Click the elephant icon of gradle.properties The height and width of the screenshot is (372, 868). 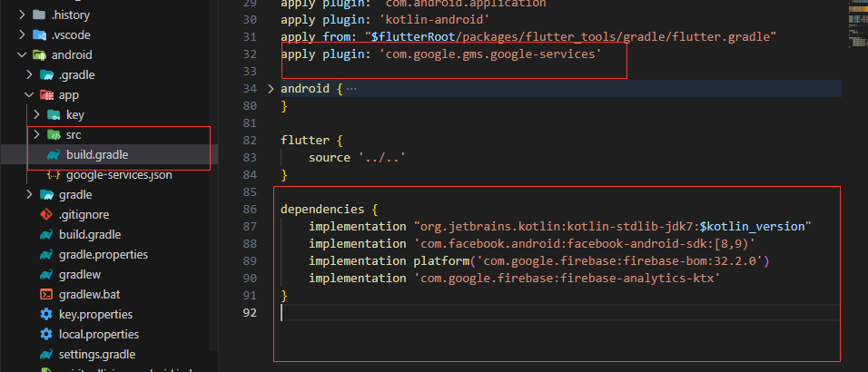[46, 255]
